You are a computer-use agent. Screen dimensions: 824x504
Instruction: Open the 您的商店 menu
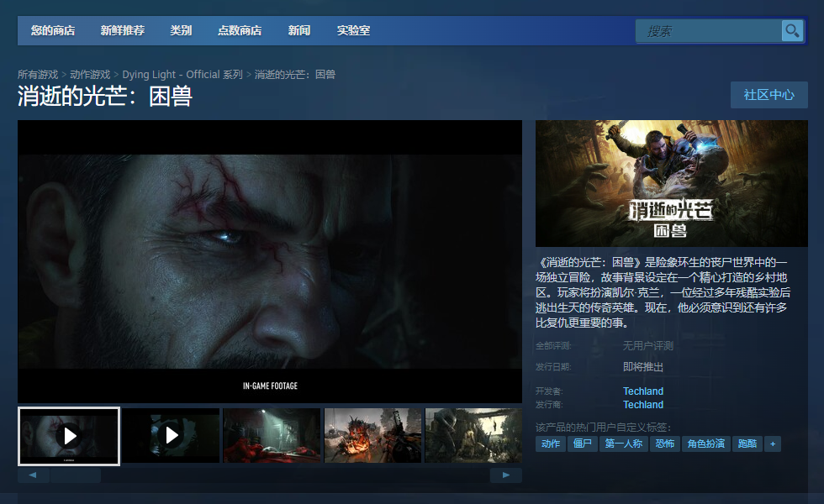[x=52, y=30]
